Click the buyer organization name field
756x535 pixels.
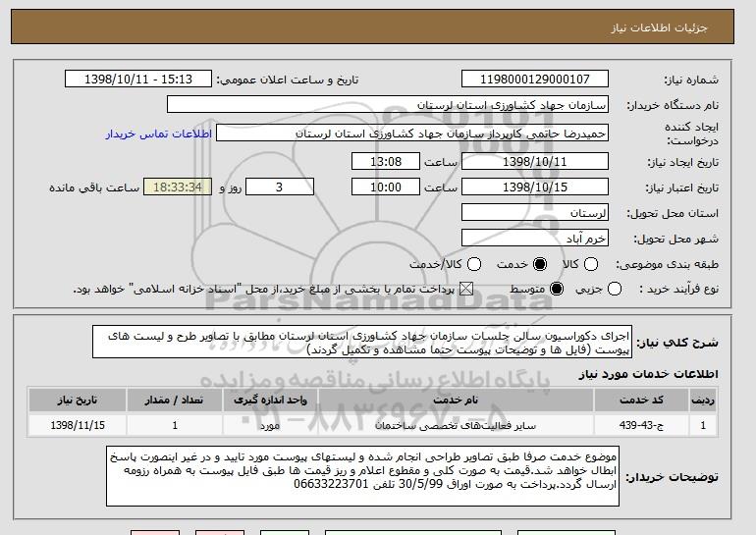[388, 105]
